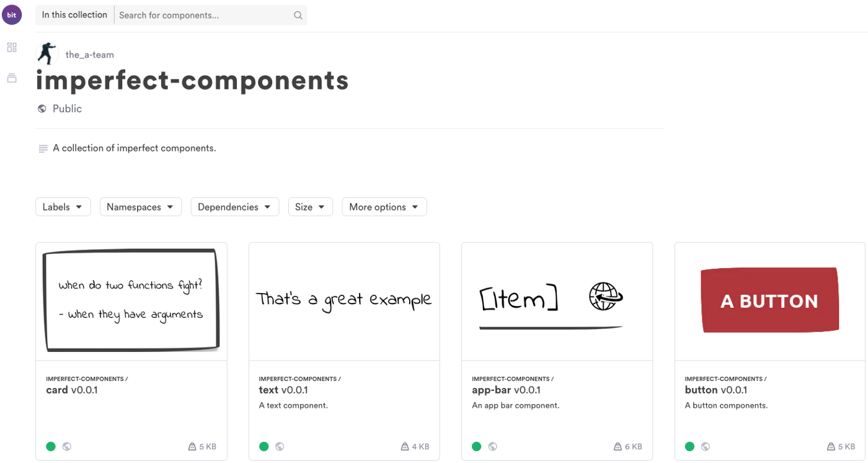The height and width of the screenshot is (463, 868).
Task: Click the red A BUTTON preview
Action: tap(769, 301)
